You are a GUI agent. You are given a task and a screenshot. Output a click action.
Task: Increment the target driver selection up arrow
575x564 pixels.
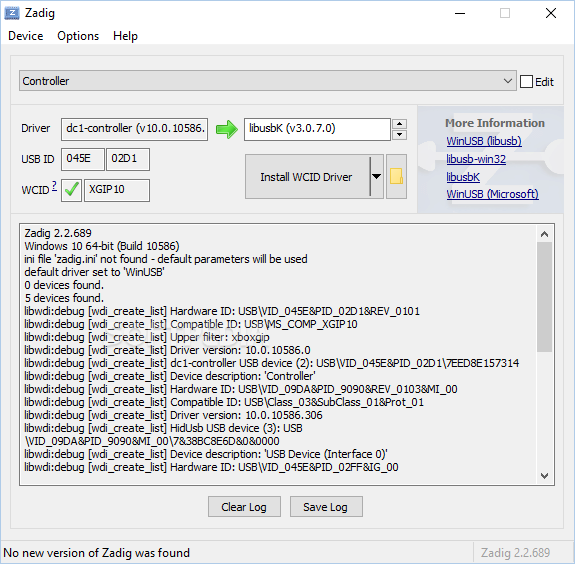click(399, 124)
